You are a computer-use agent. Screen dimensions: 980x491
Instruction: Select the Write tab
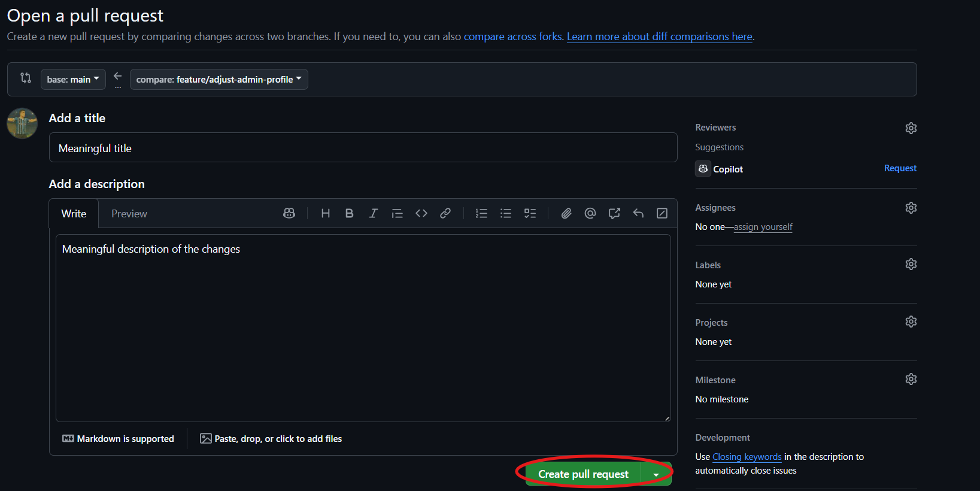click(74, 214)
